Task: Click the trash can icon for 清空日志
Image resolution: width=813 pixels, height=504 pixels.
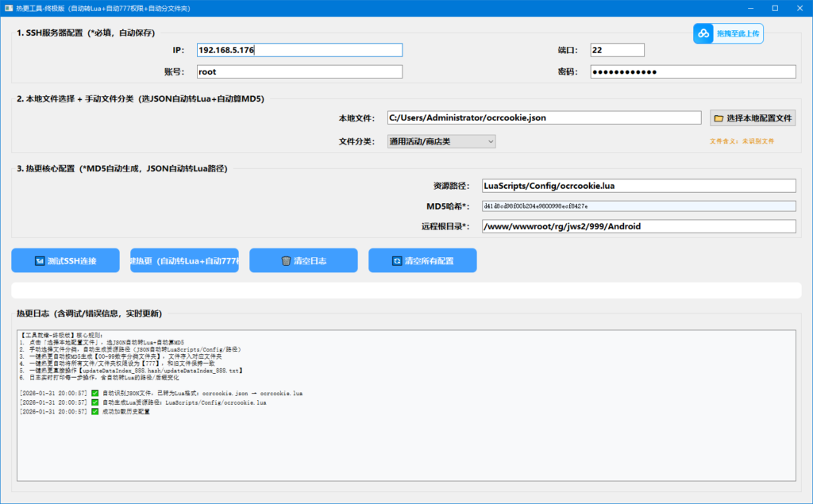Action: pos(286,261)
